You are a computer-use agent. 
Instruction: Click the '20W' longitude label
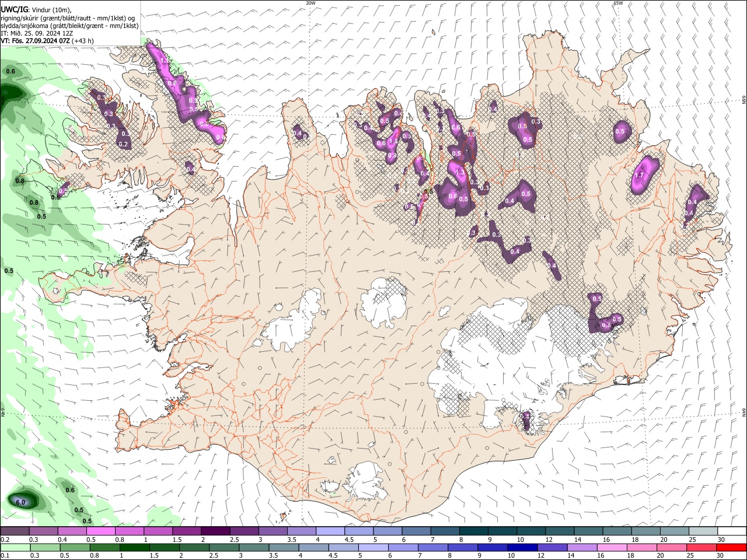click(x=311, y=3)
